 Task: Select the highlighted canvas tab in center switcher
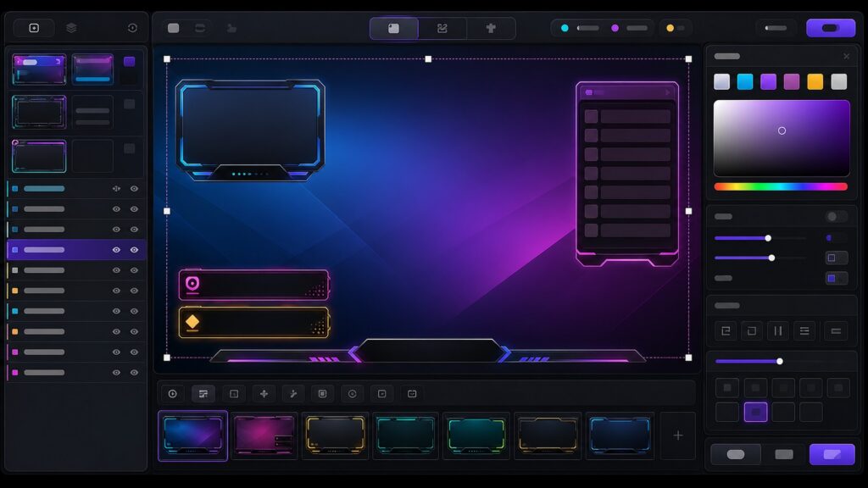tap(393, 28)
